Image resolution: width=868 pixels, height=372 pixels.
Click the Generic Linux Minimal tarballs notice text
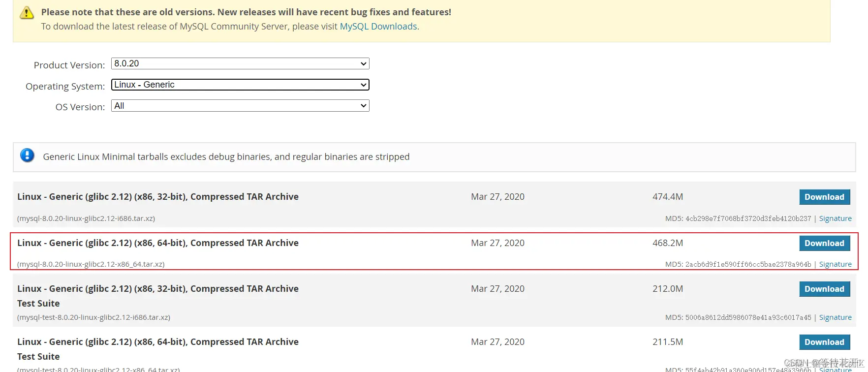pos(226,156)
